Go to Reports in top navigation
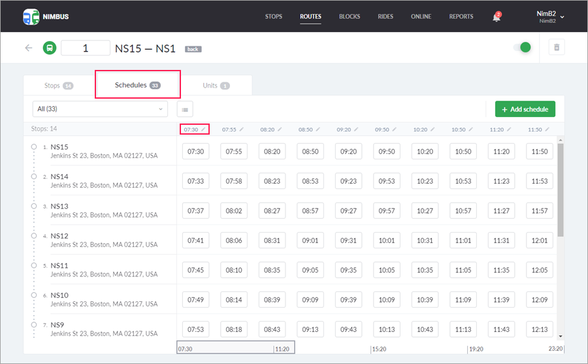 [x=461, y=16]
